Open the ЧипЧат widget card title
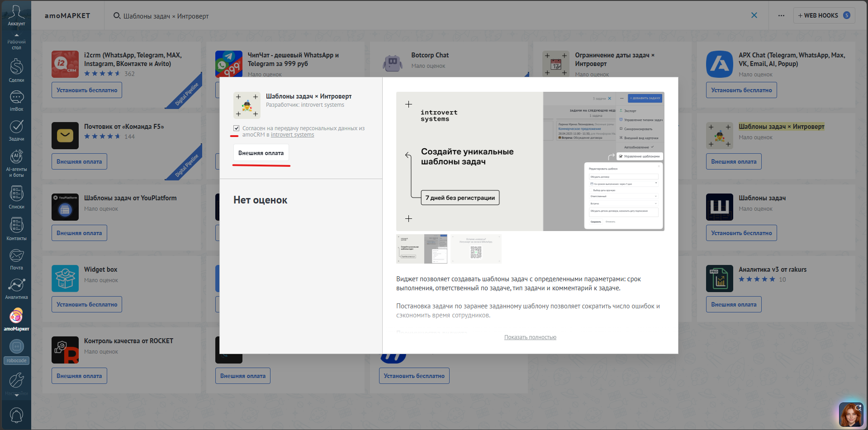This screenshot has width=868, height=430. 293,59
